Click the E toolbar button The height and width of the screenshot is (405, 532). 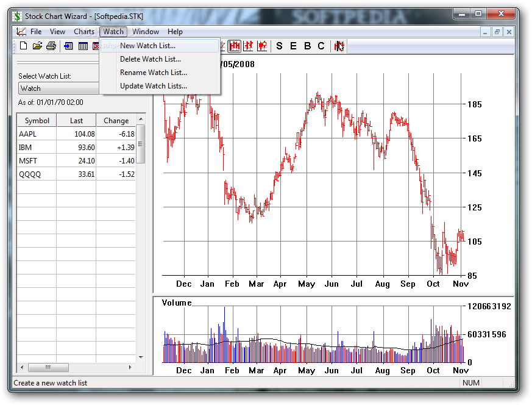coord(294,46)
